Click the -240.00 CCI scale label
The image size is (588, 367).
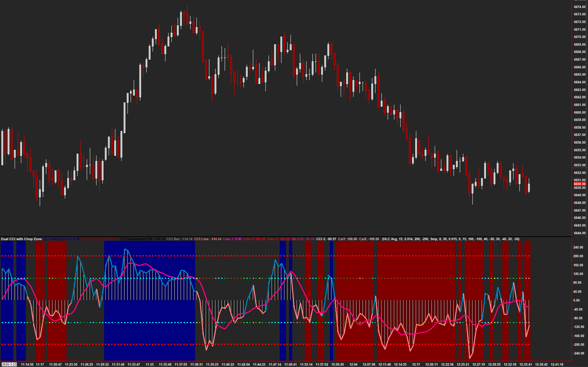[x=579, y=353]
